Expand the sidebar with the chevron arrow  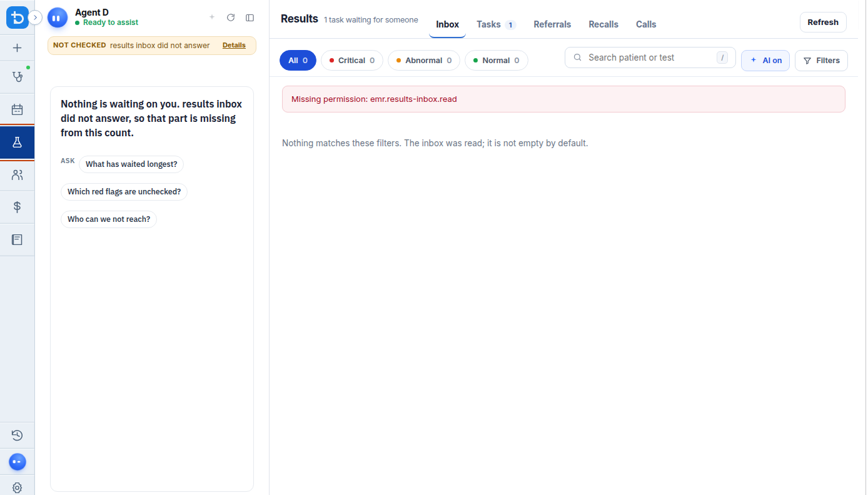pyautogui.click(x=36, y=17)
